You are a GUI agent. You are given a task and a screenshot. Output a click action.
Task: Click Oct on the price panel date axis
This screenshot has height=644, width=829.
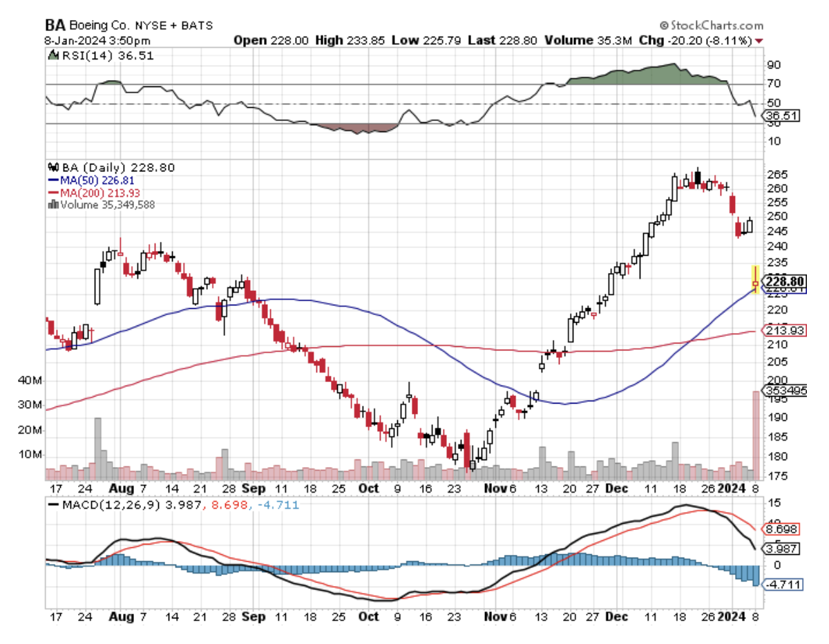tap(369, 487)
